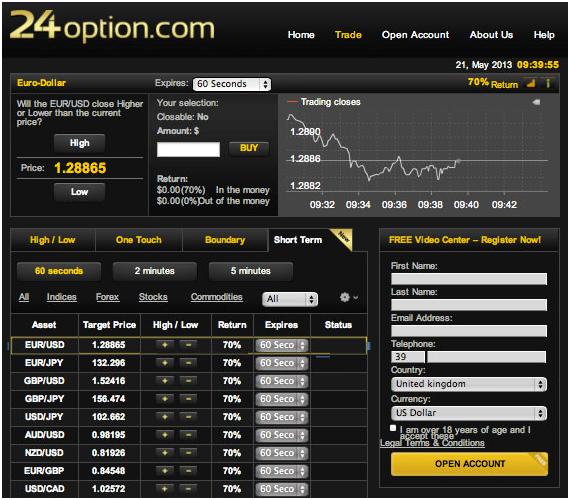The height and width of the screenshot is (500, 570).
Task: Click the plus (High) icon for EUR/USD
Action: click(x=165, y=344)
